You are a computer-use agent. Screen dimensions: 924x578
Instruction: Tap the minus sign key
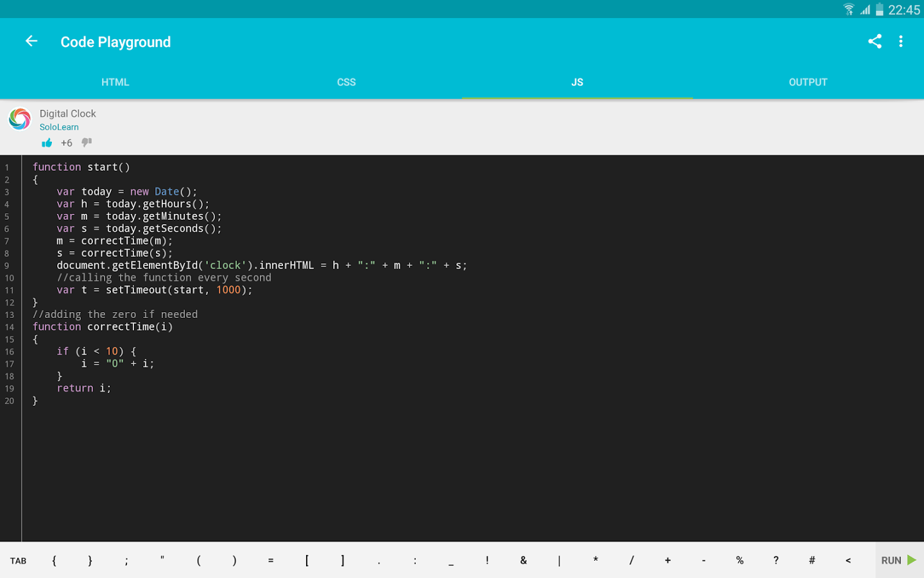[704, 561]
